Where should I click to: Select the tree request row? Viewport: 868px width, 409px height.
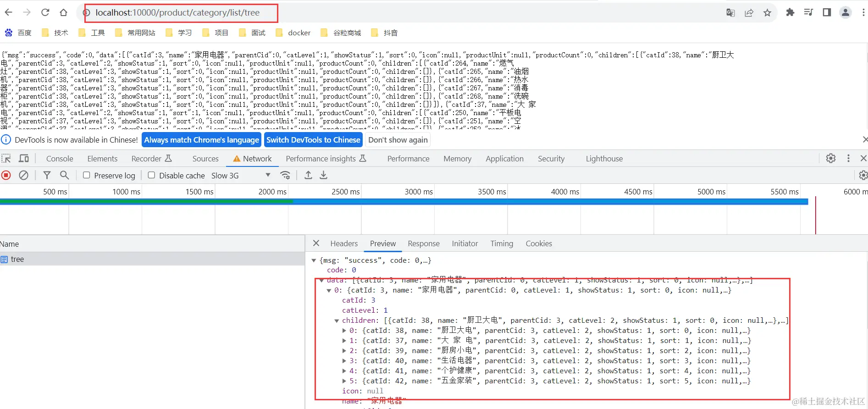pos(152,259)
